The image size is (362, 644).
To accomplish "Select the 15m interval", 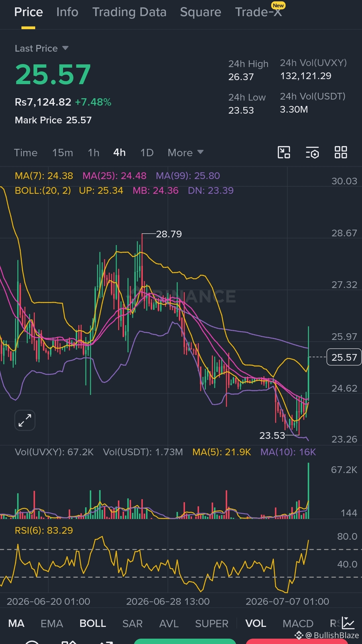I will click(63, 153).
